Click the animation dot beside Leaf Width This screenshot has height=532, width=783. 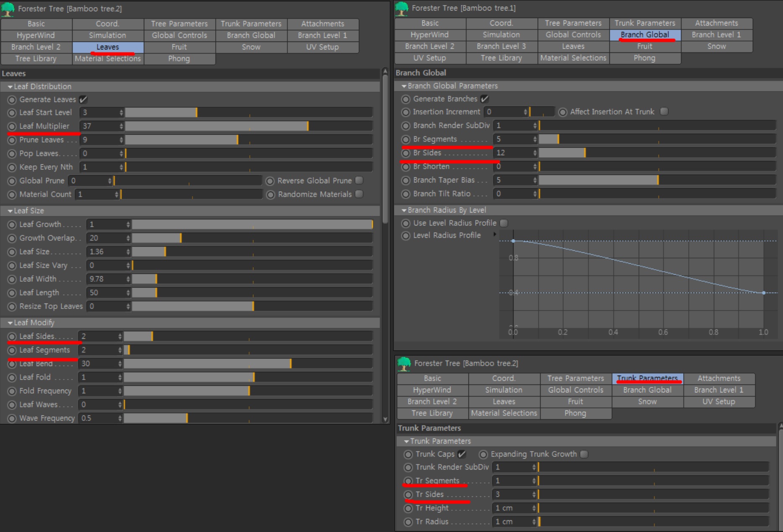pos(12,279)
